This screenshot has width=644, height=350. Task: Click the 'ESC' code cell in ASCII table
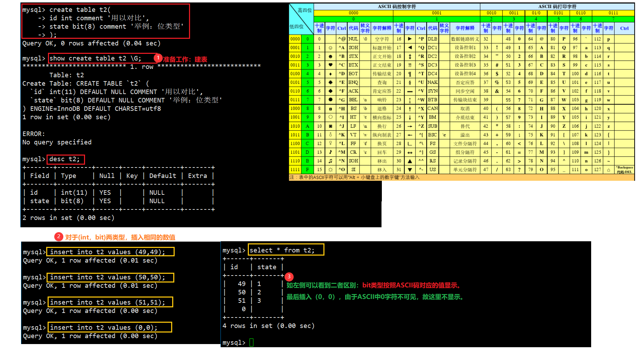(433, 135)
